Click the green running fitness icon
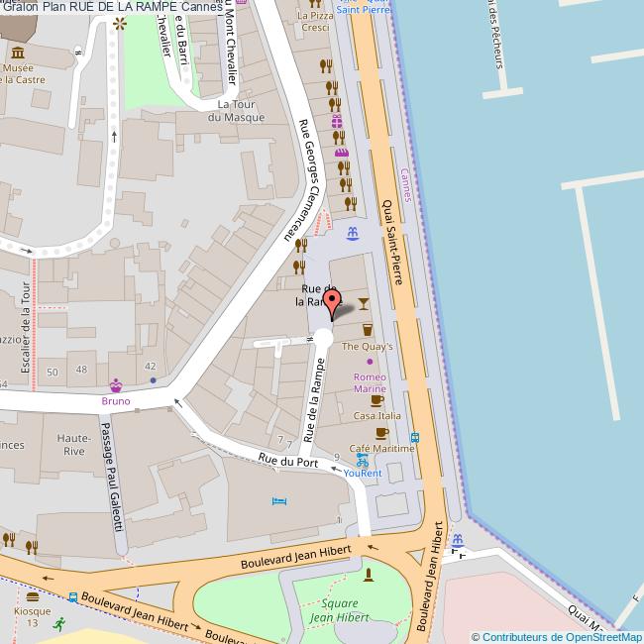The height and width of the screenshot is (644, 644). (59, 624)
